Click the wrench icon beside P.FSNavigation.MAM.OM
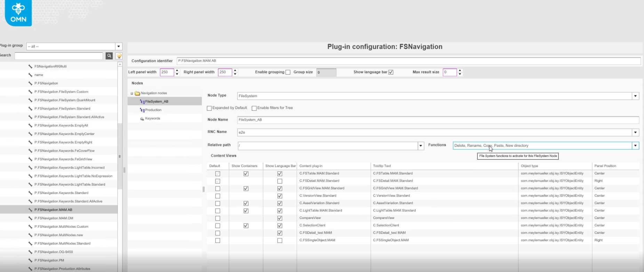The image size is (644, 272). 30,218
